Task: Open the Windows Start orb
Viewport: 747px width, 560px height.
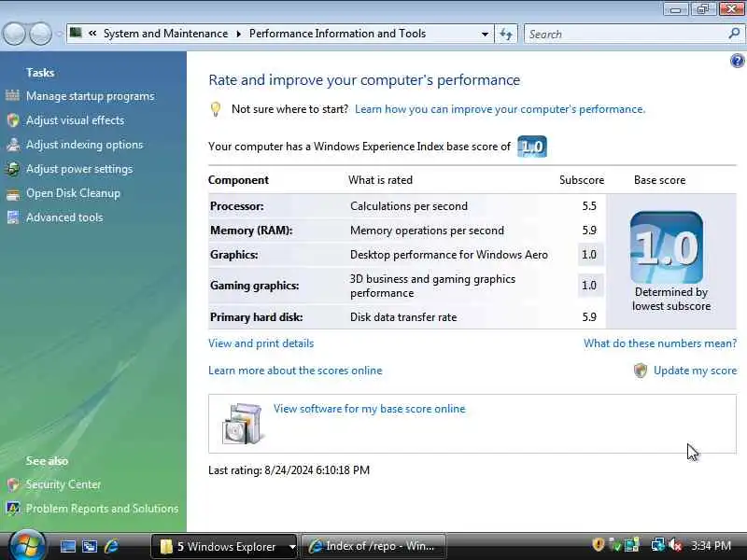Action: (27, 546)
